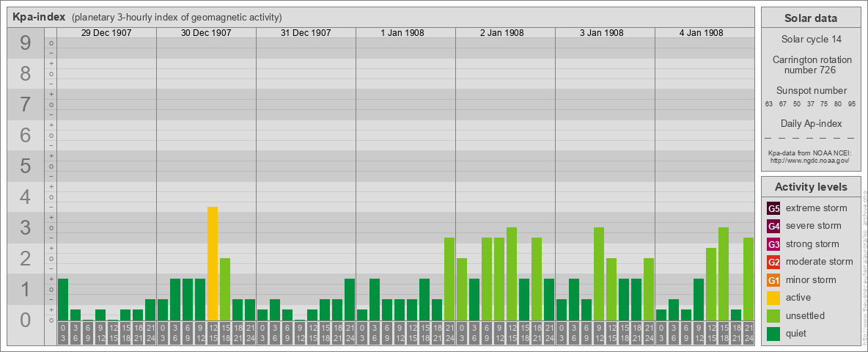Viewport: 868px width, 352px height.
Task: Click the 15-18 tall bar on 4 Jan 1908
Action: (x=723, y=274)
